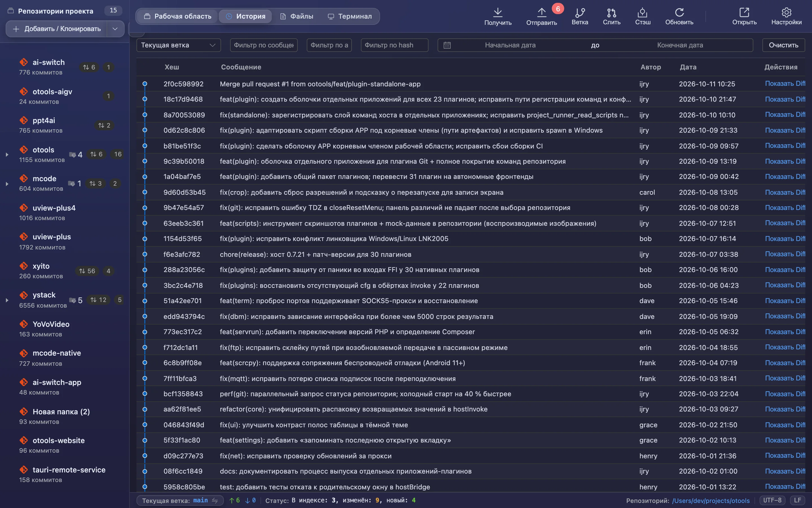Open the Стэш stash tool
This screenshot has height=508, width=812.
pos(643,12)
